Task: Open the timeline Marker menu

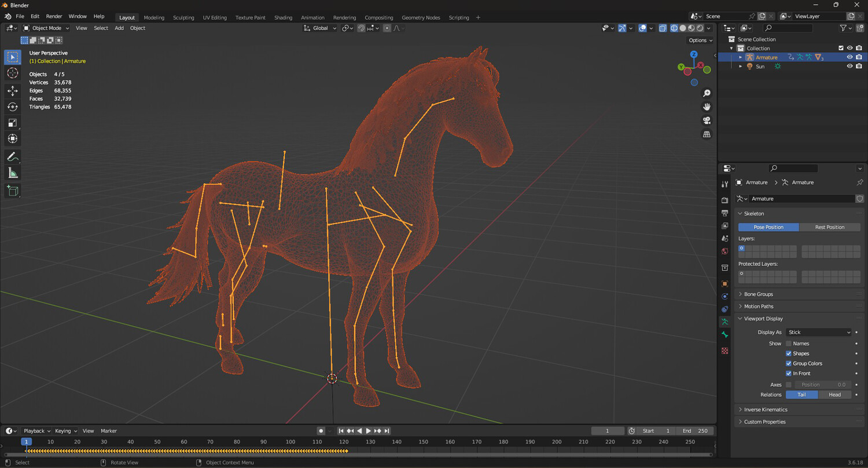Action: [x=109, y=431]
